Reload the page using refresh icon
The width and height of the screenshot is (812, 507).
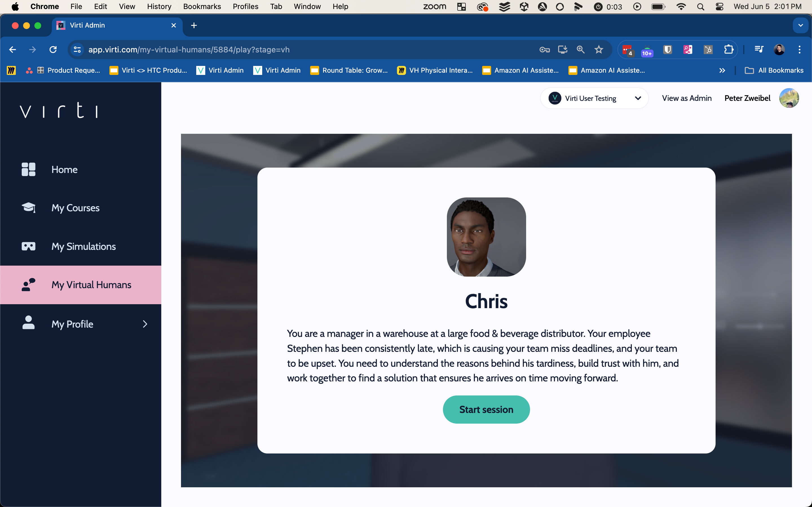click(x=53, y=50)
